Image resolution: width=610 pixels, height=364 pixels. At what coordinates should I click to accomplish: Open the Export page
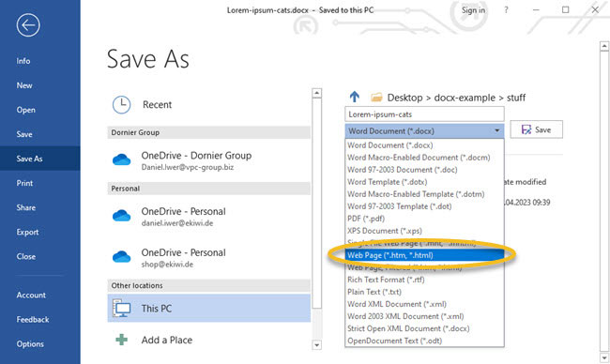[27, 232]
